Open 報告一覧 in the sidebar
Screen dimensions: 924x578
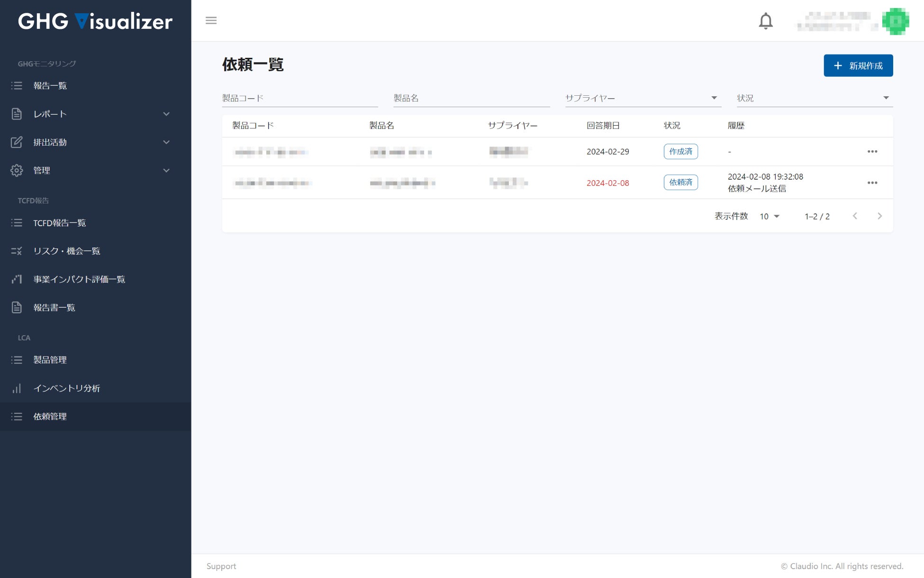pos(50,86)
